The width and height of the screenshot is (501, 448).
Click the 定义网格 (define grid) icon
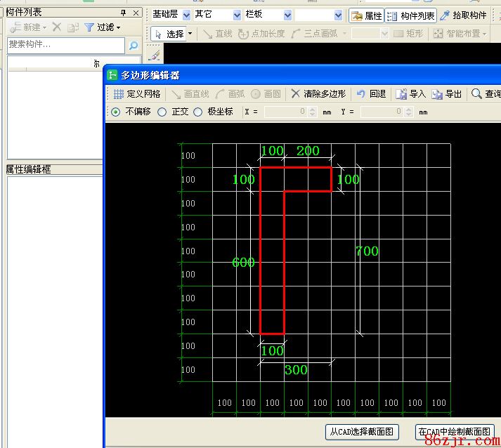click(119, 94)
